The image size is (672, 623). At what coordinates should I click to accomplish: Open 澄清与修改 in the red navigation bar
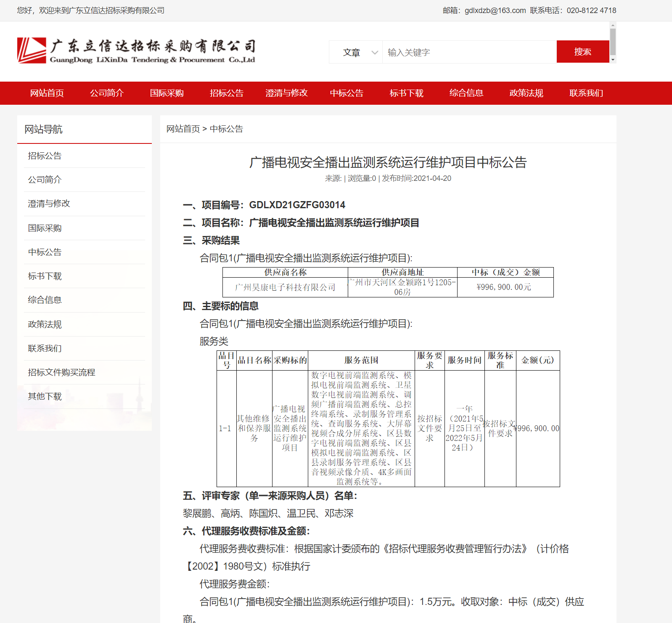coord(287,93)
